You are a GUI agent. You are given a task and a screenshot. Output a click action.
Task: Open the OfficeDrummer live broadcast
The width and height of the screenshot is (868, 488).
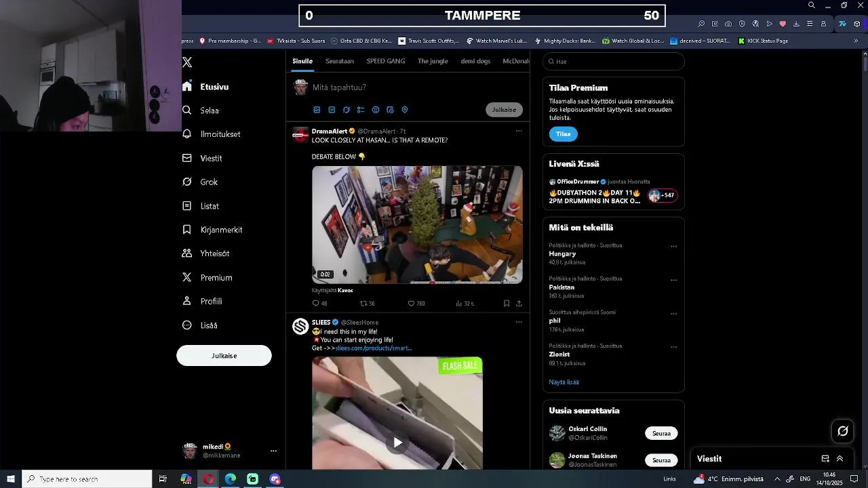click(x=614, y=192)
